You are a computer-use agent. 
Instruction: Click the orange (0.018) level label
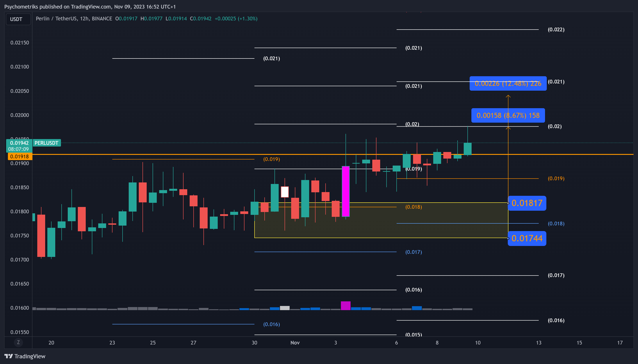click(x=413, y=207)
